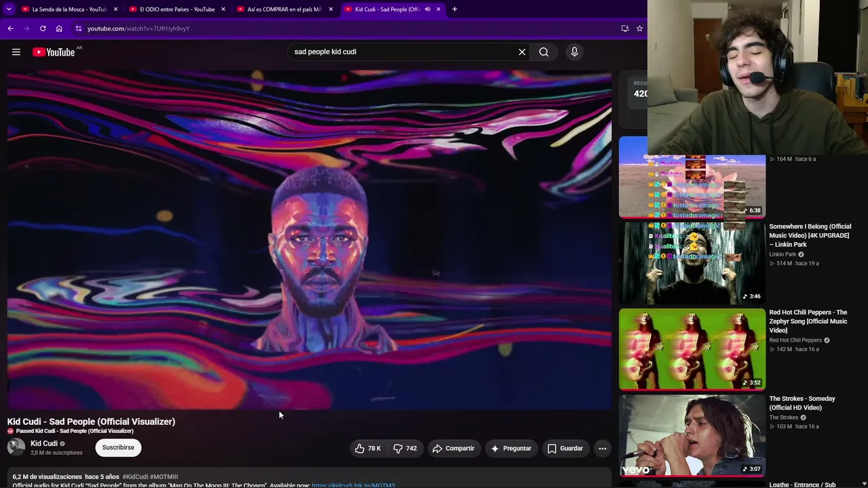
Task: Open Red Hot Chili Peppers channel name
Action: [x=795, y=340]
